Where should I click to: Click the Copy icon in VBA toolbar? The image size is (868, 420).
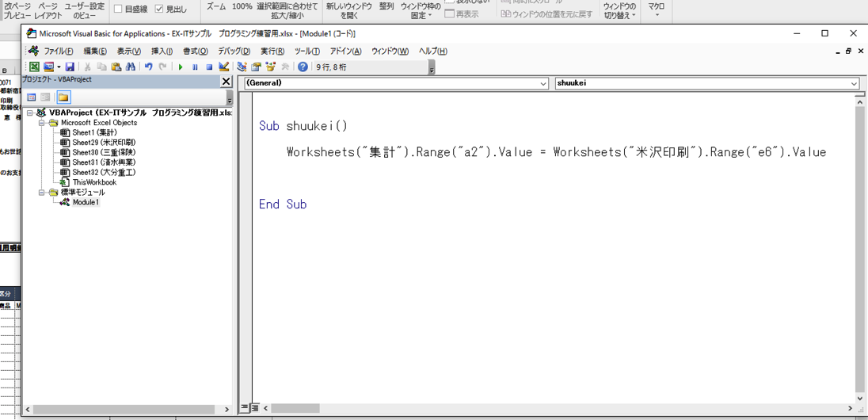(x=102, y=67)
